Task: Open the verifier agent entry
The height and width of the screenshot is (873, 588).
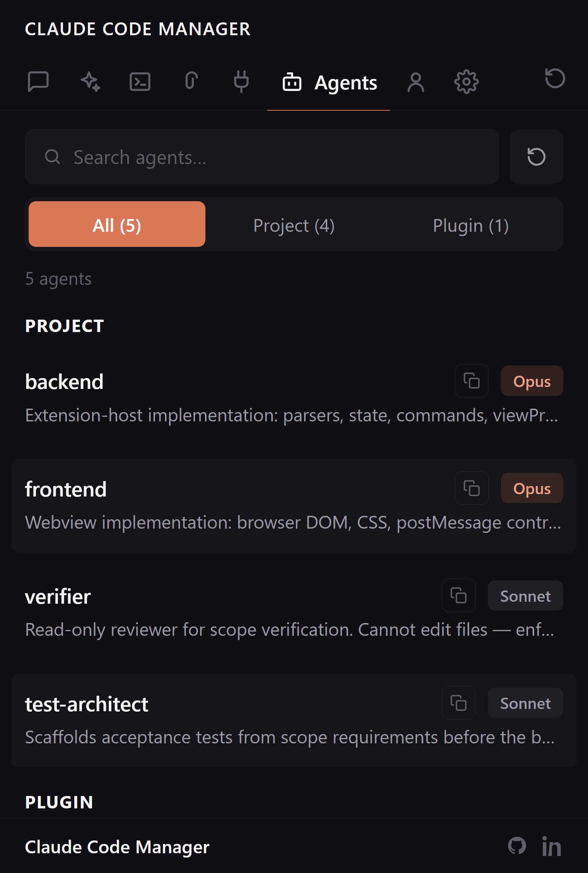Action: 294,613
